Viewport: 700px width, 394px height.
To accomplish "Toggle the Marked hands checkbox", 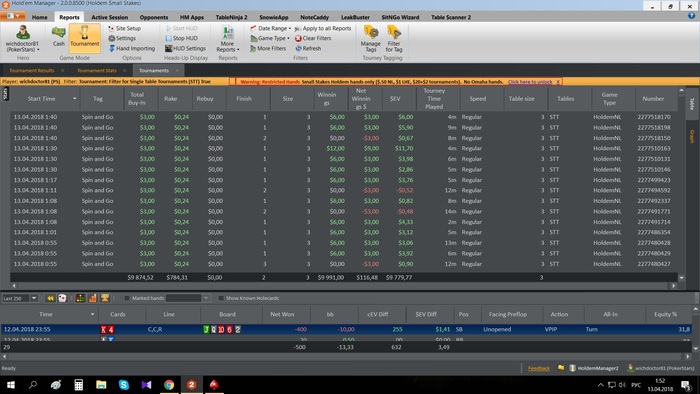I will click(x=127, y=298).
